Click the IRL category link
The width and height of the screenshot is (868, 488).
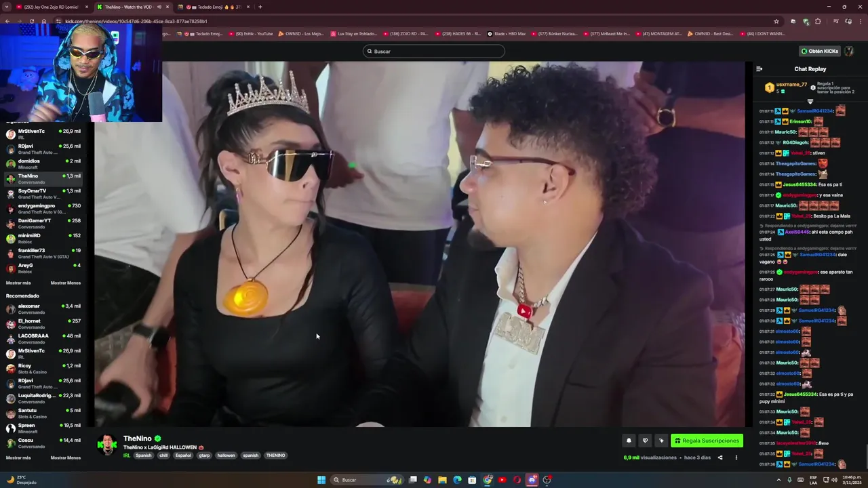127,455
